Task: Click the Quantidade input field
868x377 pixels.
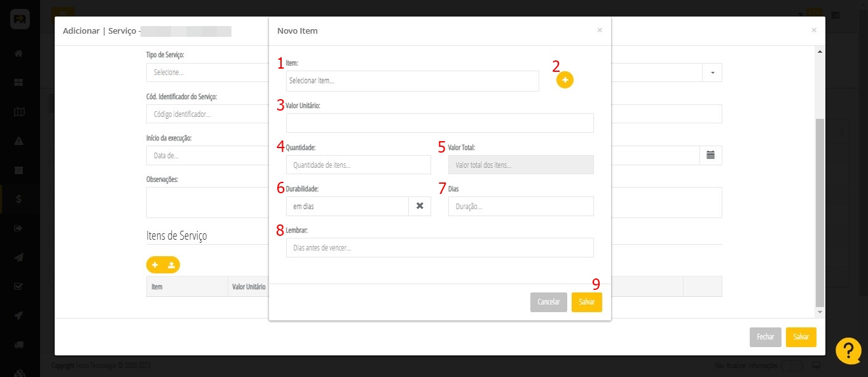Action: click(x=358, y=165)
